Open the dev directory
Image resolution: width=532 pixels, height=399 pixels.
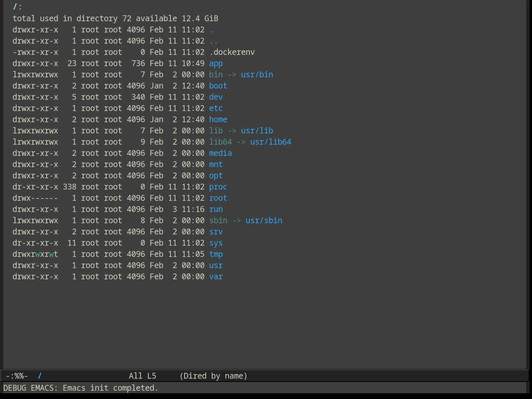(216, 97)
